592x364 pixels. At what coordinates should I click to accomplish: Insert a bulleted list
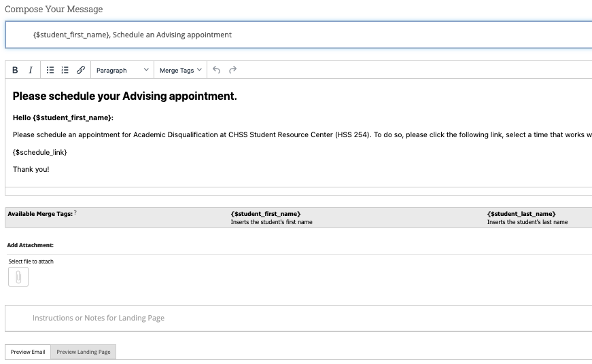tap(50, 70)
